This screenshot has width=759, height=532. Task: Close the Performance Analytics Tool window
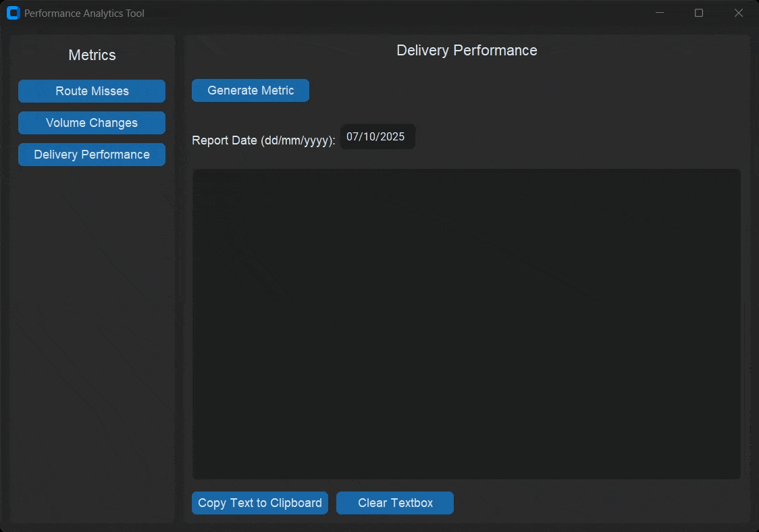coord(738,13)
